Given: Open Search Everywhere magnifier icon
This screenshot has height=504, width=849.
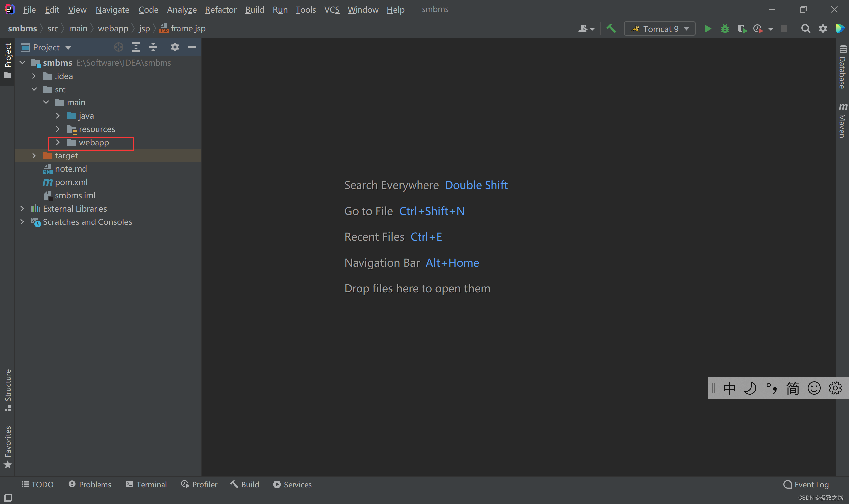Looking at the screenshot, I should pyautogui.click(x=806, y=29).
